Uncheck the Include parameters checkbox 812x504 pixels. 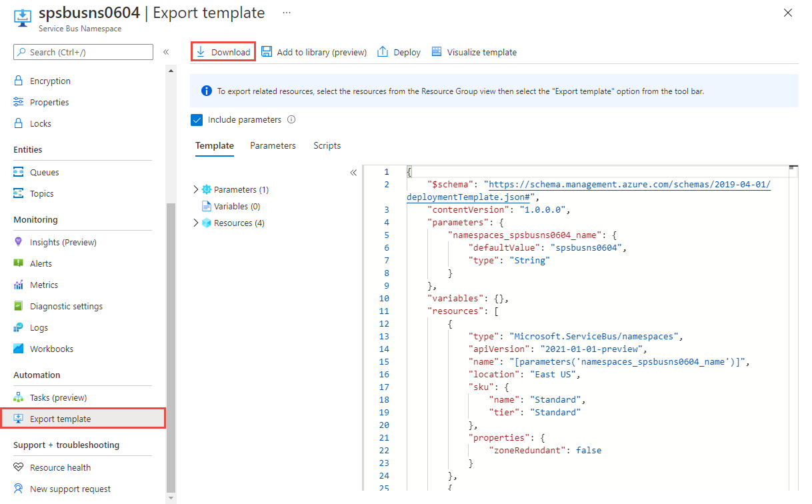(197, 120)
